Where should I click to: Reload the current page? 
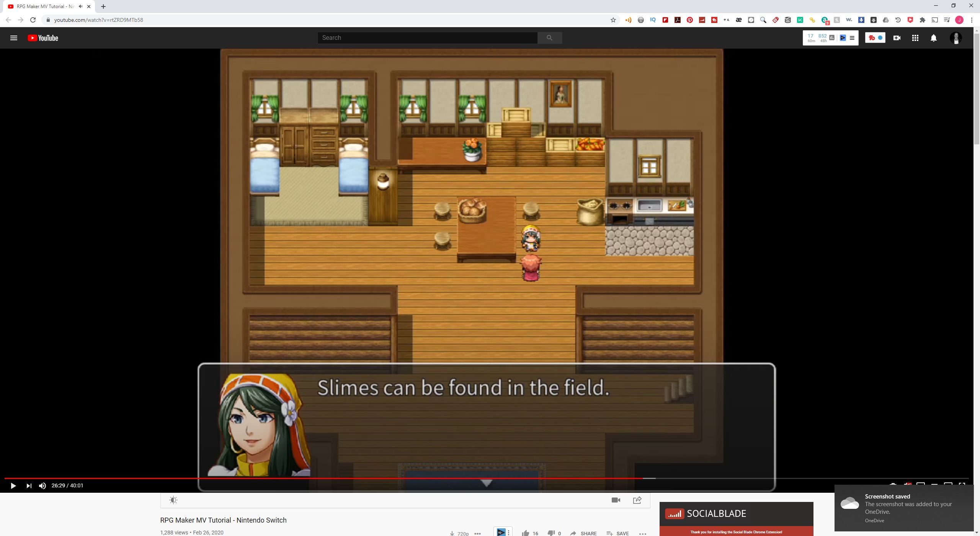tap(33, 20)
